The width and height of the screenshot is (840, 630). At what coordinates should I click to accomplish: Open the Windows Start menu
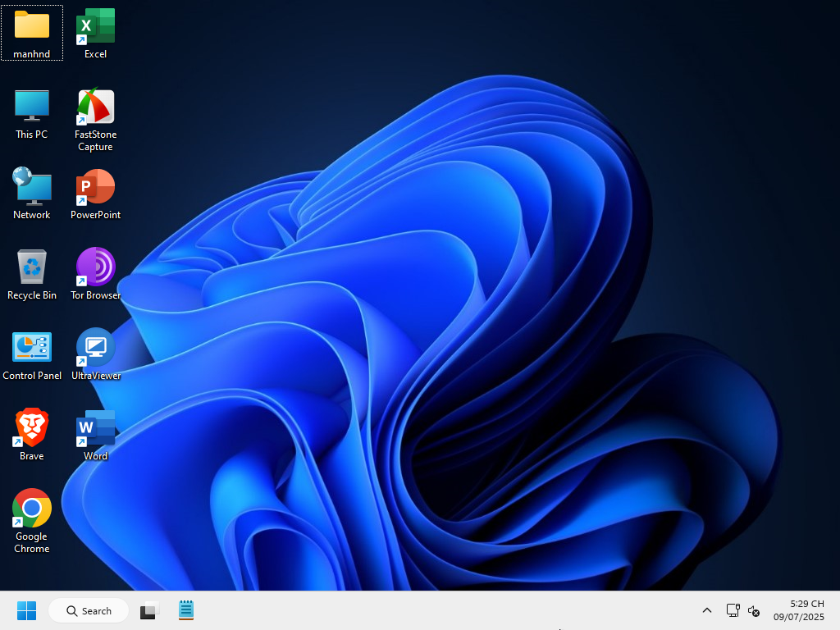click(26, 610)
